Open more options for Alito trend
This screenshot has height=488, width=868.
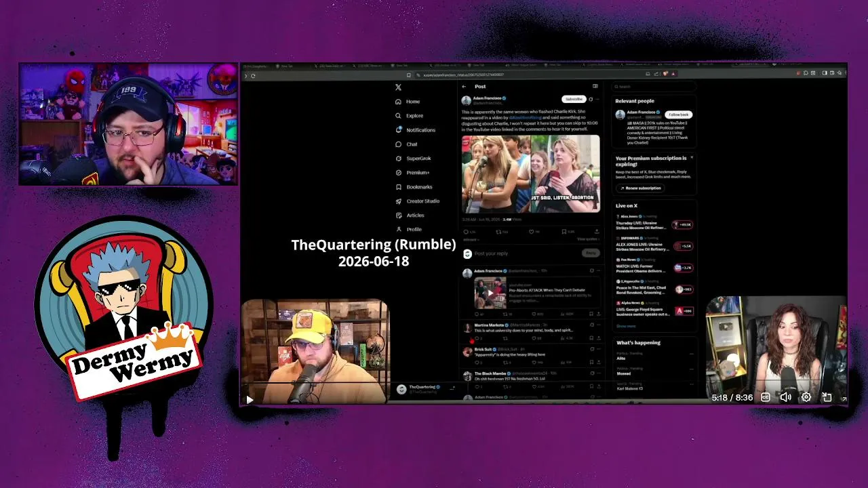[x=691, y=353]
